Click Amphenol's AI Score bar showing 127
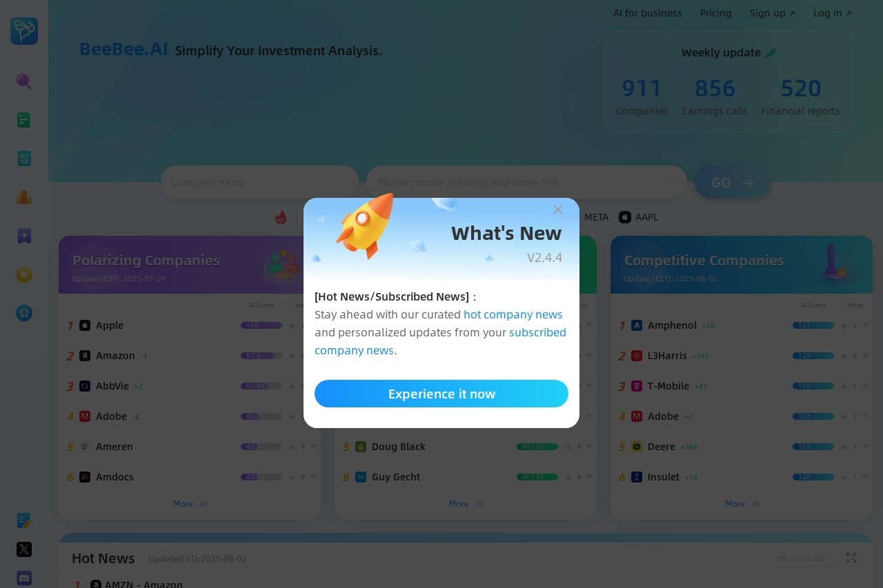 pyautogui.click(x=813, y=325)
